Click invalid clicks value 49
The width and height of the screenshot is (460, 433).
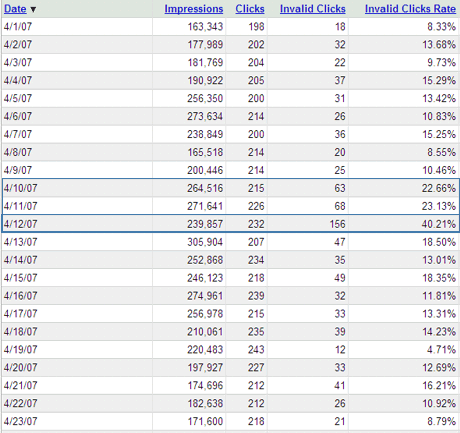click(x=340, y=278)
